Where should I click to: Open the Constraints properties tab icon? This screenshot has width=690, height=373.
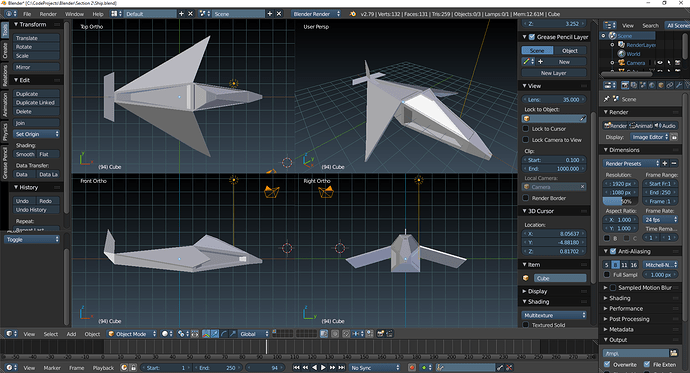(x=670, y=85)
